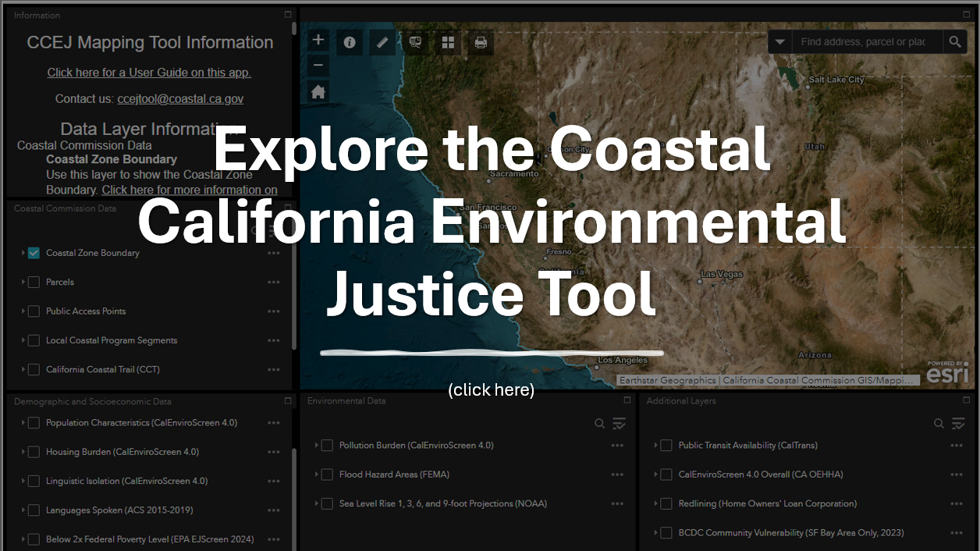Image resolution: width=980 pixels, height=551 pixels.
Task: Turn on Flood Hazard Areas (FEMA) layer
Action: coord(327,475)
